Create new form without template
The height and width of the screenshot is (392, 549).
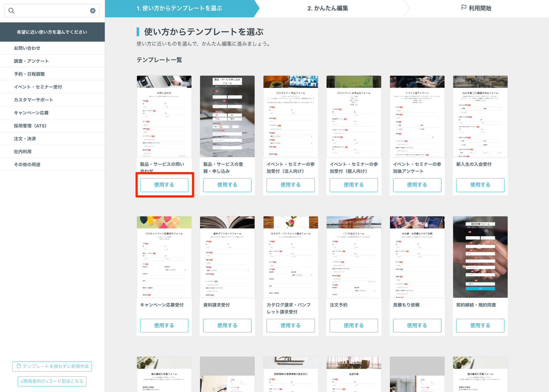[52, 366]
